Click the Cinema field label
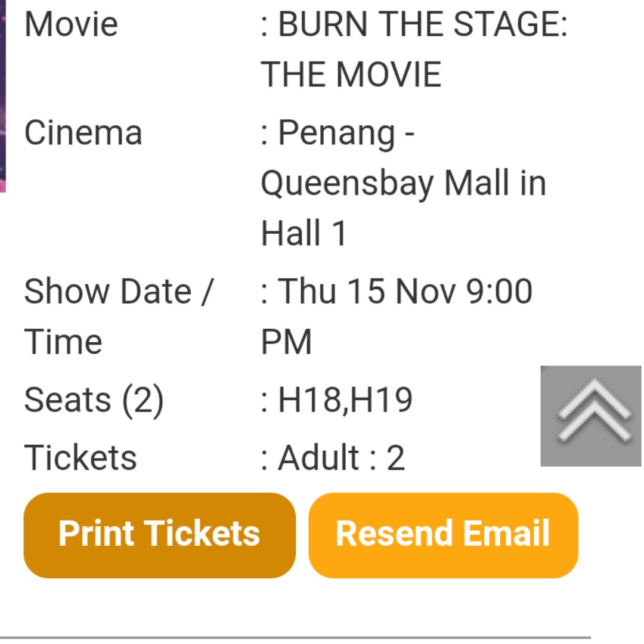644x644 pixels. [x=83, y=133]
